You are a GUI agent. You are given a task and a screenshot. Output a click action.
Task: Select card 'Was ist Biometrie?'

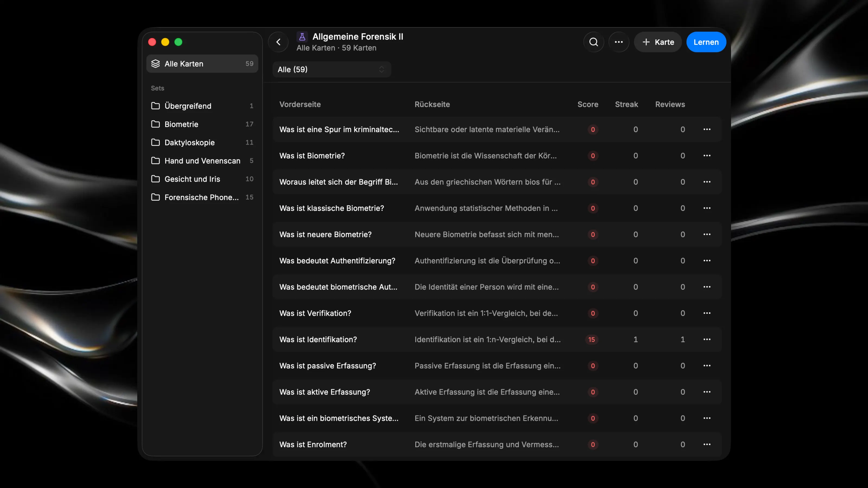(497, 156)
